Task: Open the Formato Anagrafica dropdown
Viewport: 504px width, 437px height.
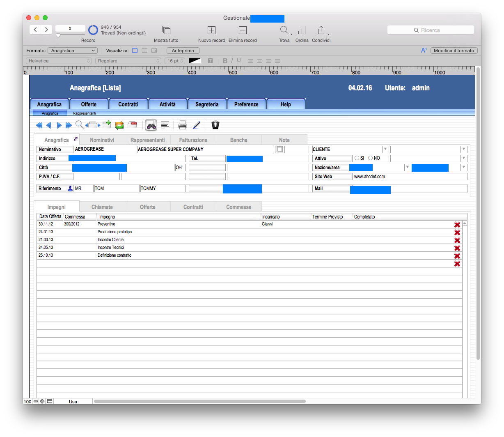Action: (73, 51)
